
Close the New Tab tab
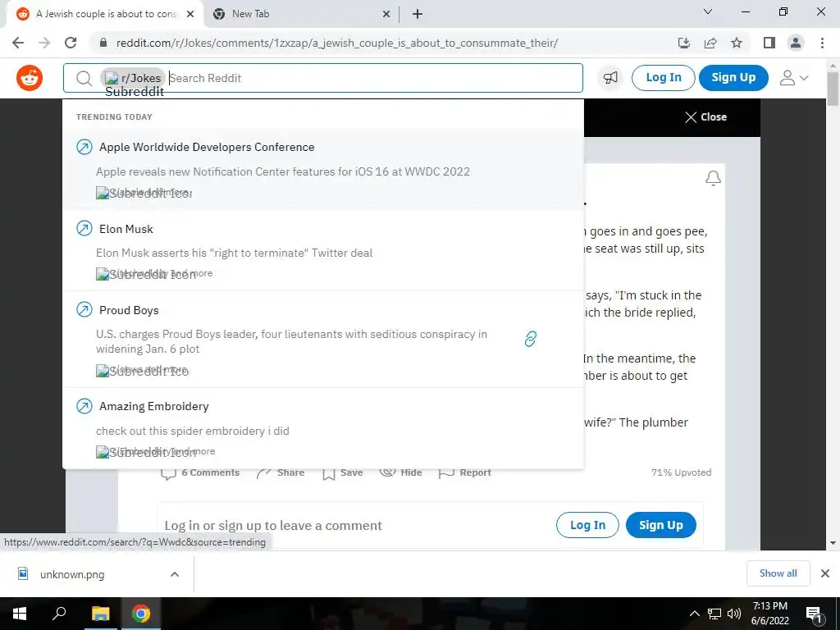pyautogui.click(x=386, y=15)
